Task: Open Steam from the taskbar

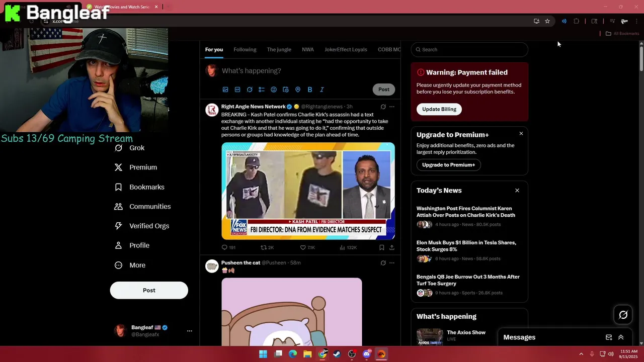Action: [x=337, y=354]
